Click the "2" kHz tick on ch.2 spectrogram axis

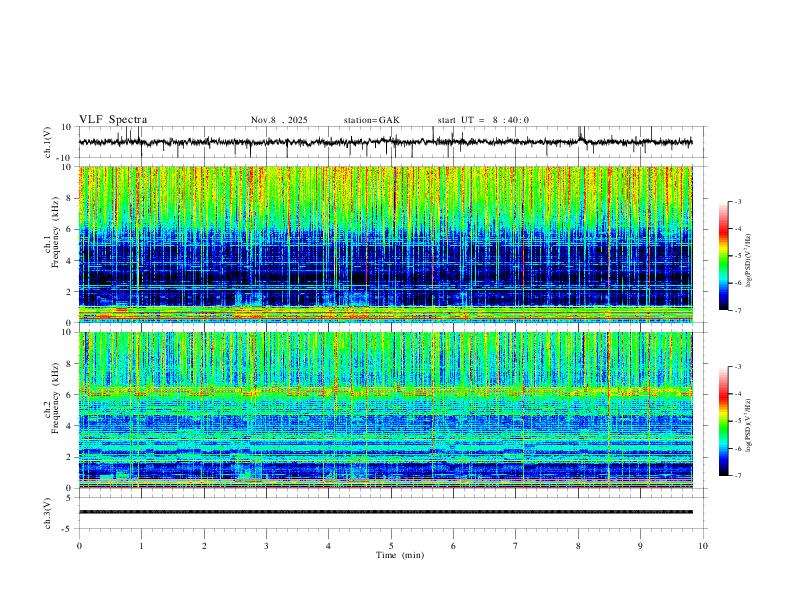69,457
